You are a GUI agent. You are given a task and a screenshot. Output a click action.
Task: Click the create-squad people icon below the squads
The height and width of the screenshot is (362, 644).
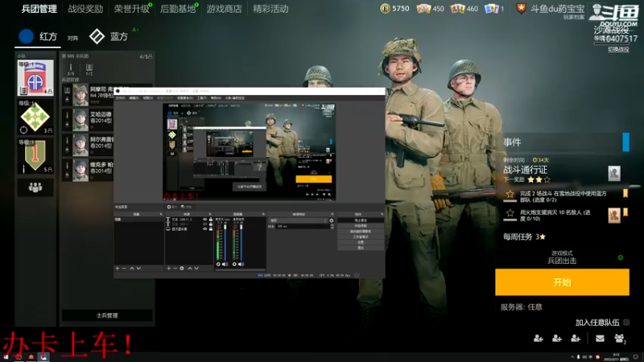coord(35,187)
